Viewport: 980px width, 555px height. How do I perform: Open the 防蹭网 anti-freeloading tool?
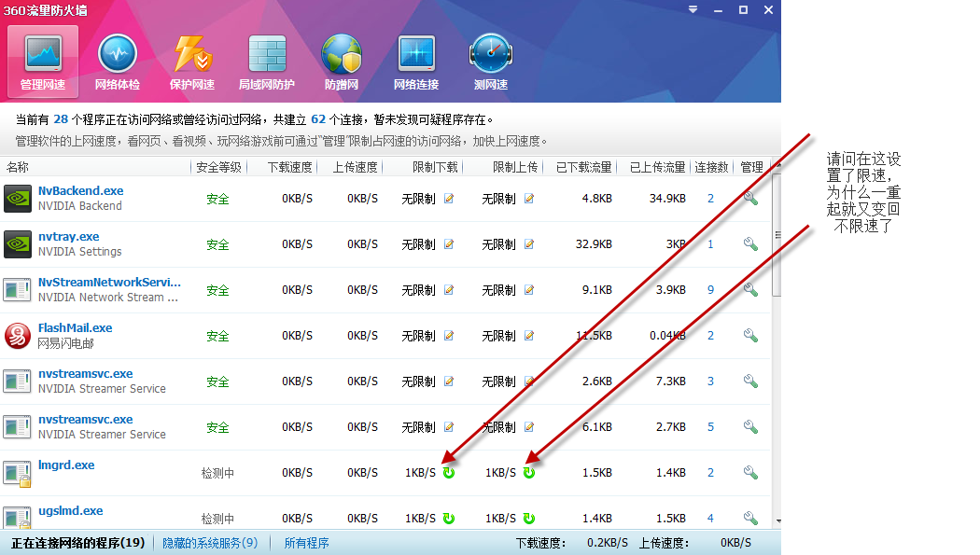342,62
